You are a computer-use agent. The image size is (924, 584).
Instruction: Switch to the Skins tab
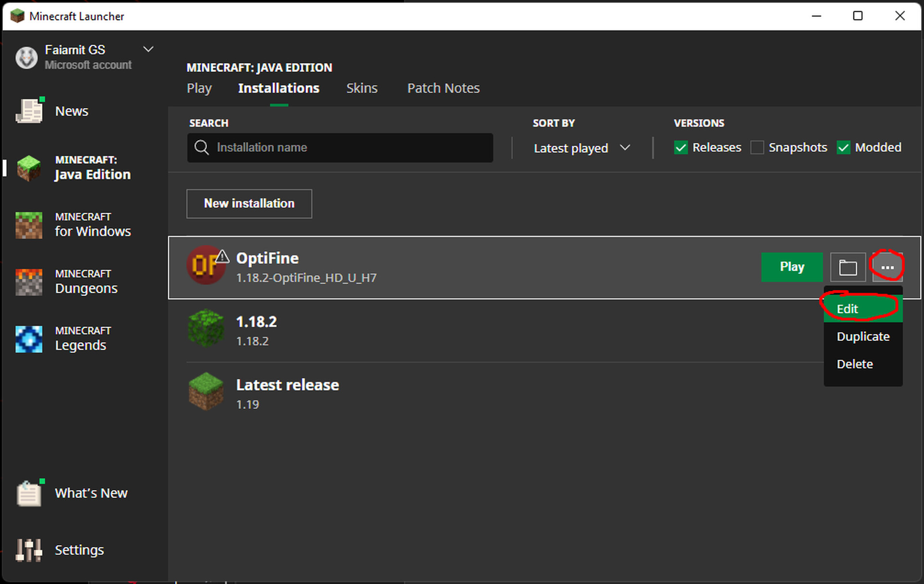[361, 88]
